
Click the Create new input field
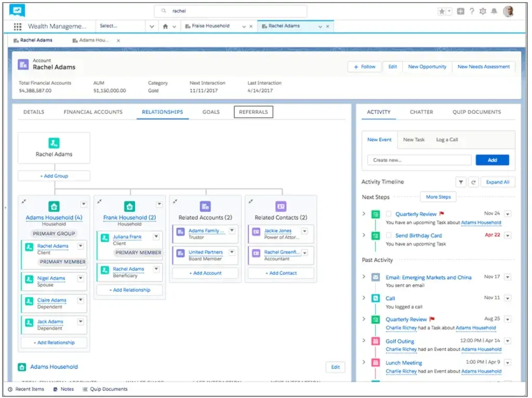(x=418, y=160)
